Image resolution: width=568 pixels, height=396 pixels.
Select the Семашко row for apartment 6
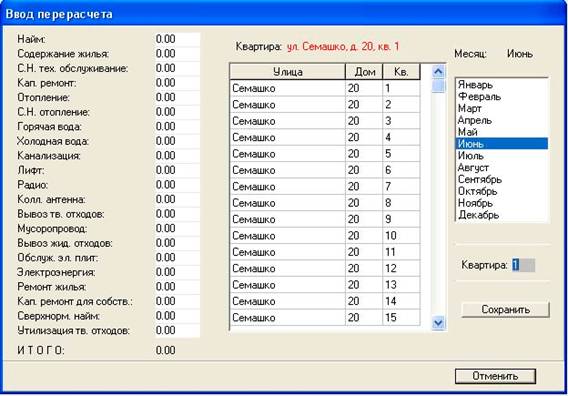point(325,170)
